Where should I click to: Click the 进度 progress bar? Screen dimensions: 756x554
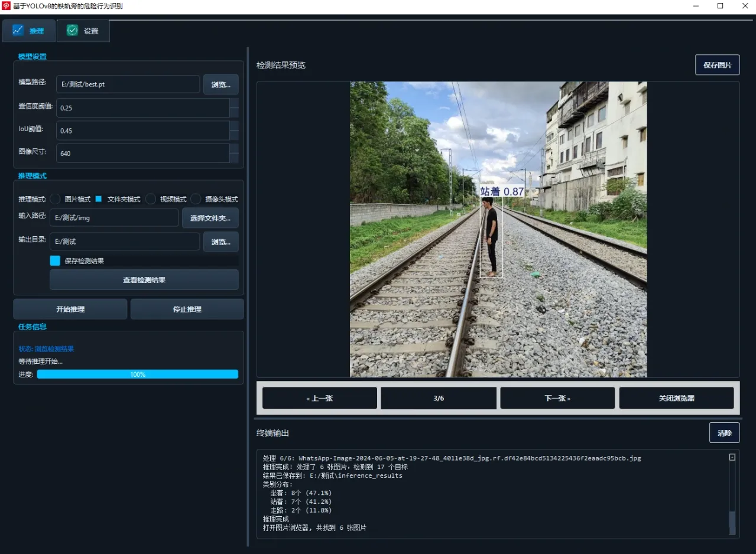pyautogui.click(x=137, y=374)
